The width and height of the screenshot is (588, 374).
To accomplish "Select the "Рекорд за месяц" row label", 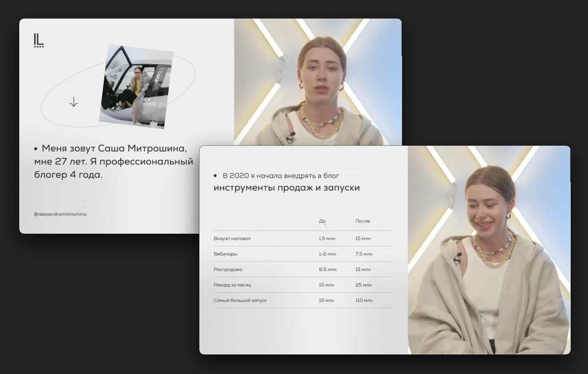I will pos(232,285).
